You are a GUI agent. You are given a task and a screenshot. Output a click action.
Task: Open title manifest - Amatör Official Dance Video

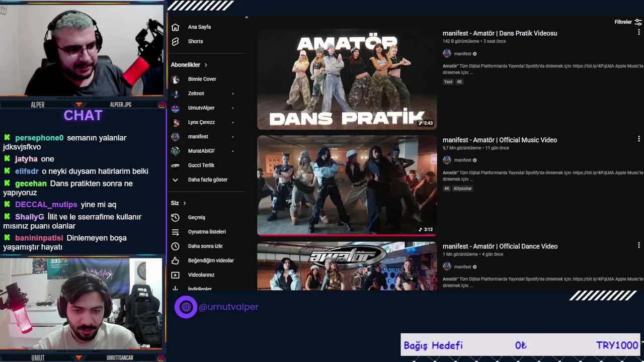click(500, 246)
